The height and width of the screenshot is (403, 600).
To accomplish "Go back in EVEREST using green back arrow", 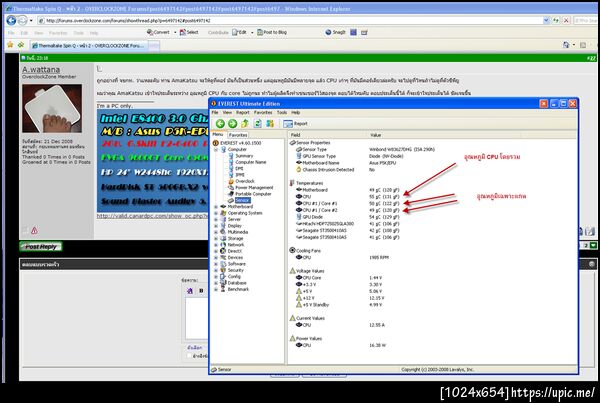I will point(220,123).
